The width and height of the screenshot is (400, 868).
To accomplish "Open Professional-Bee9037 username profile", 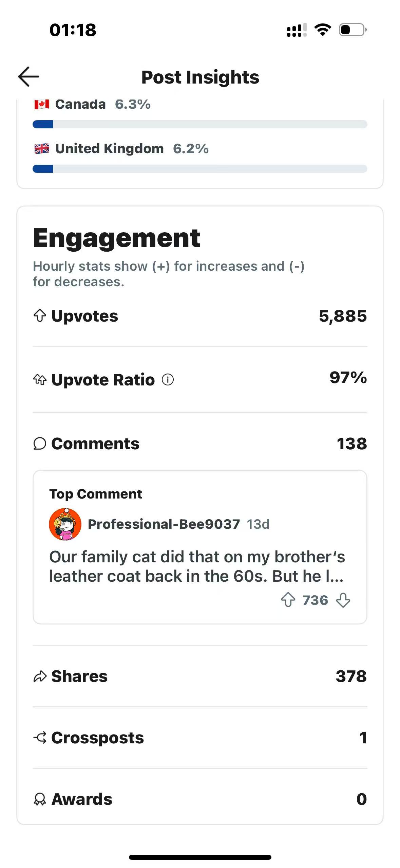I will pyautogui.click(x=164, y=524).
